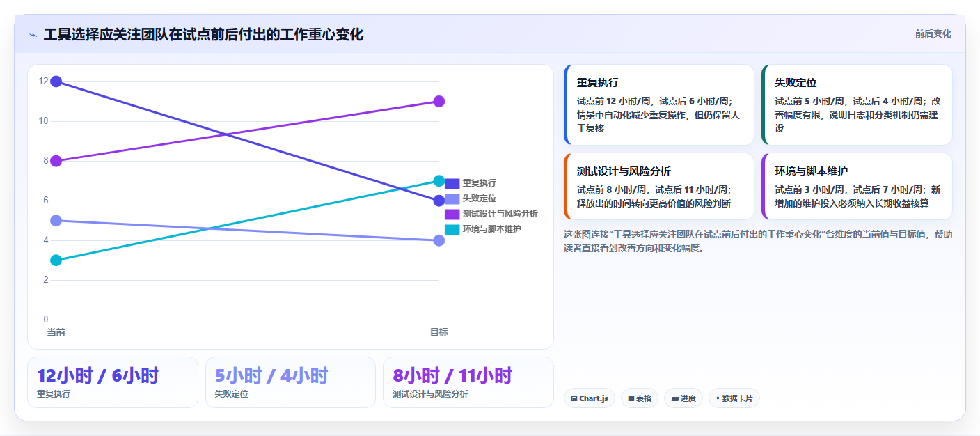Open the 环境与脚本维护 info card
The height and width of the screenshot is (436, 980).
click(857, 187)
